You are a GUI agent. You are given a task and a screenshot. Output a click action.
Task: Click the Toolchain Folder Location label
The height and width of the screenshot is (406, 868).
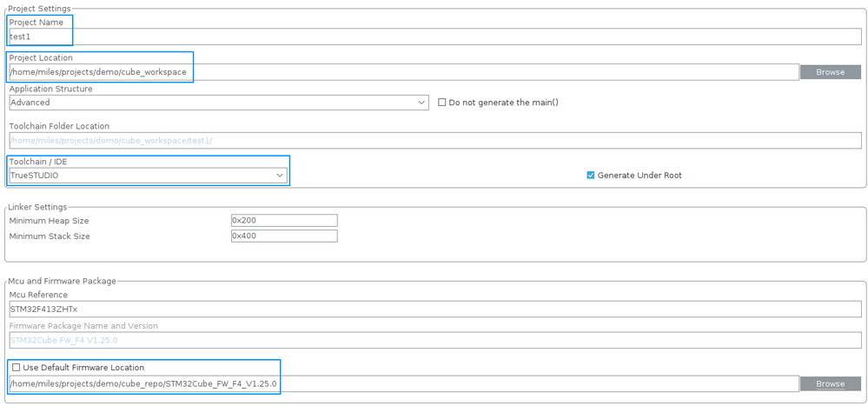point(59,126)
